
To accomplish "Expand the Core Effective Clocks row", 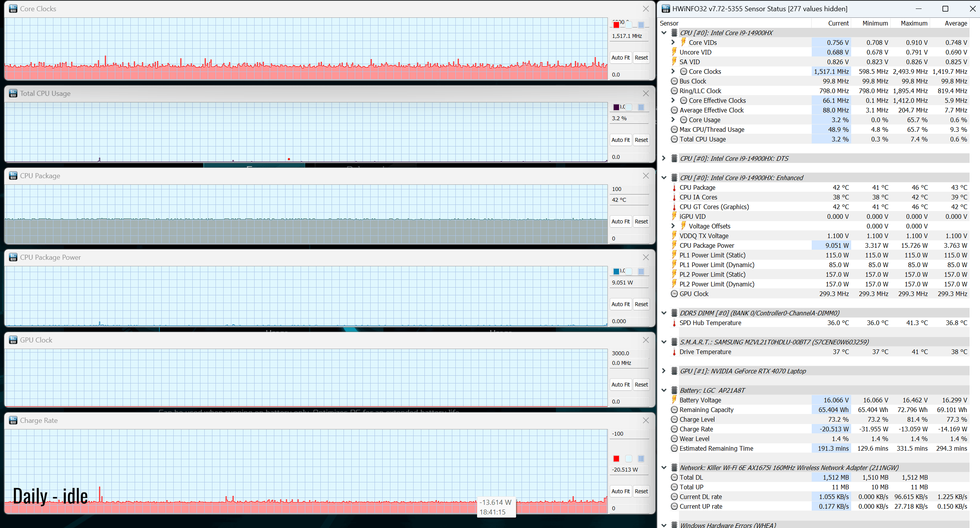I will (x=673, y=100).
